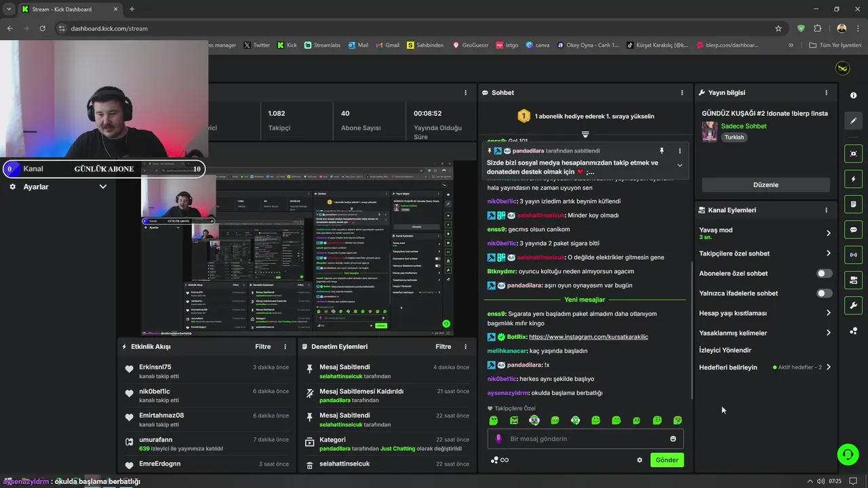Viewport: 868px width, 488px height.
Task: Click the Gönder send button
Action: tap(667, 460)
